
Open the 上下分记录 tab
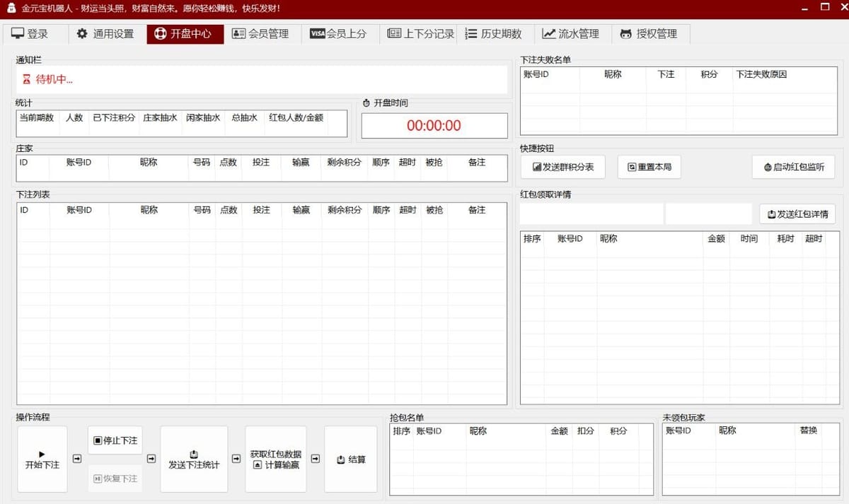click(420, 34)
